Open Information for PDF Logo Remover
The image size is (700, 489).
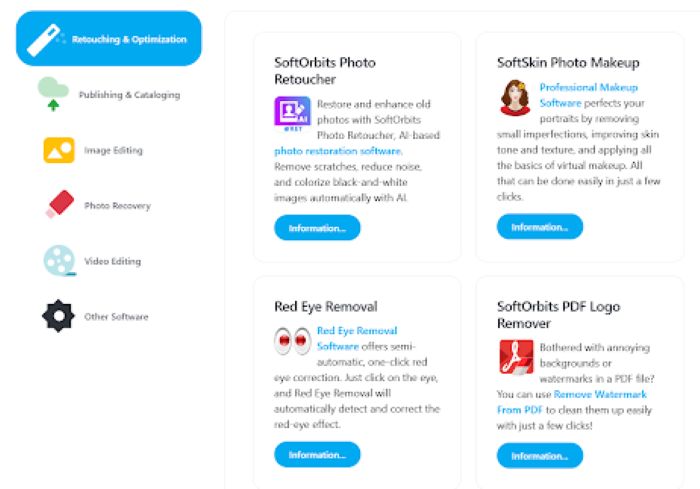coord(540,456)
